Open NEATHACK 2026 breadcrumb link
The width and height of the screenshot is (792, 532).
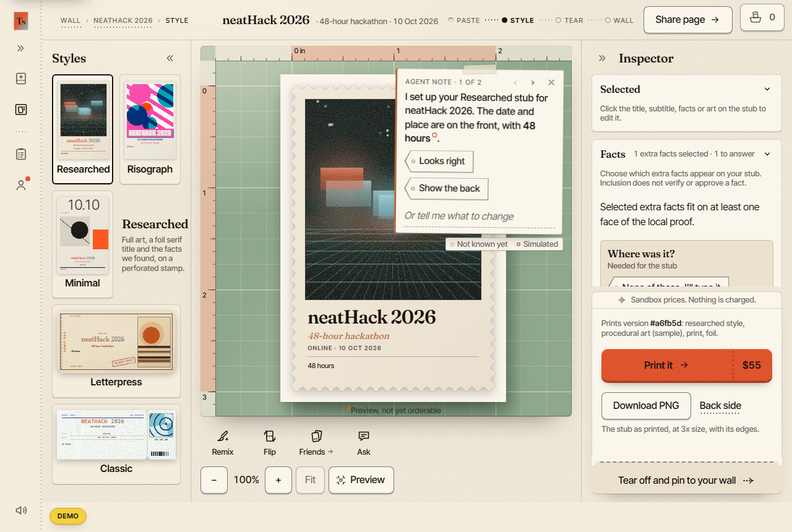(x=123, y=20)
